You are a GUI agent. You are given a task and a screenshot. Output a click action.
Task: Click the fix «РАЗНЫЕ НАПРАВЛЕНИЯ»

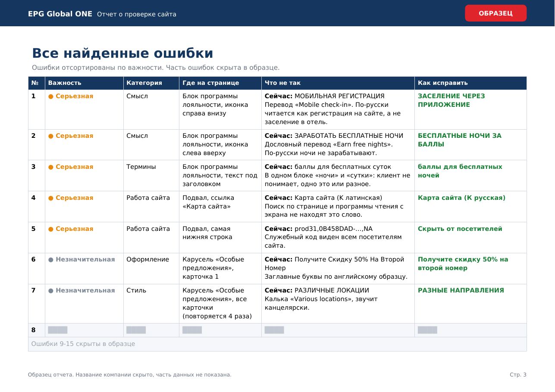click(461, 290)
